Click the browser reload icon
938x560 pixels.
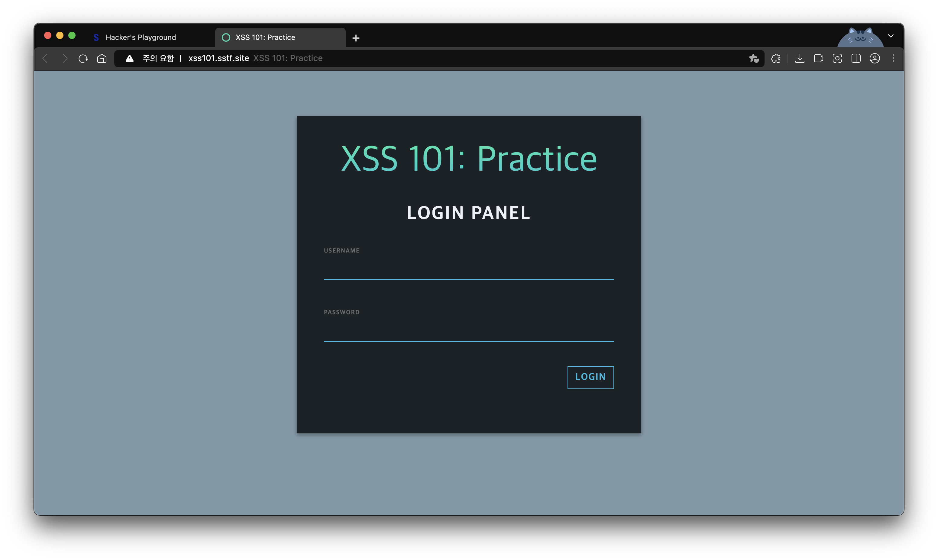[x=83, y=59]
